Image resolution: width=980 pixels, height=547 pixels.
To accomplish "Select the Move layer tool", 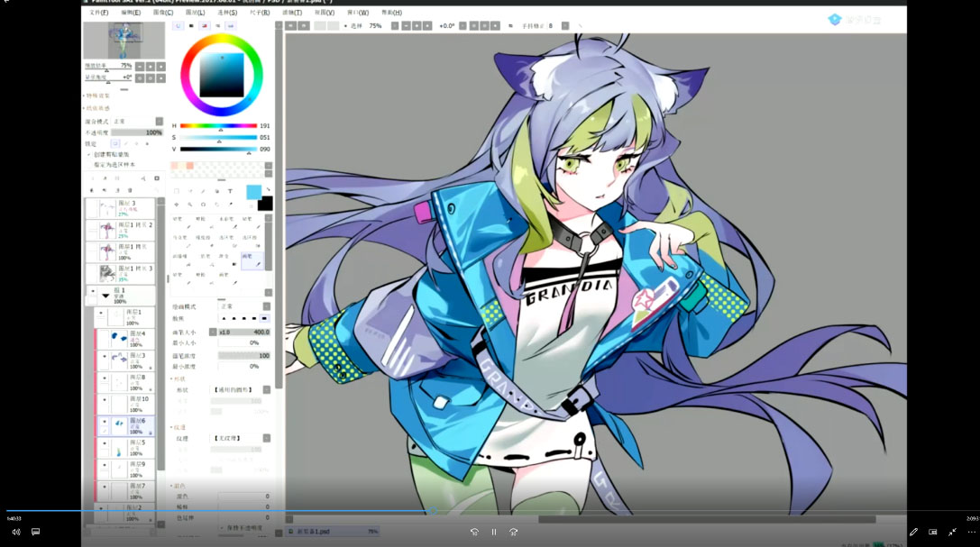I will tap(176, 205).
